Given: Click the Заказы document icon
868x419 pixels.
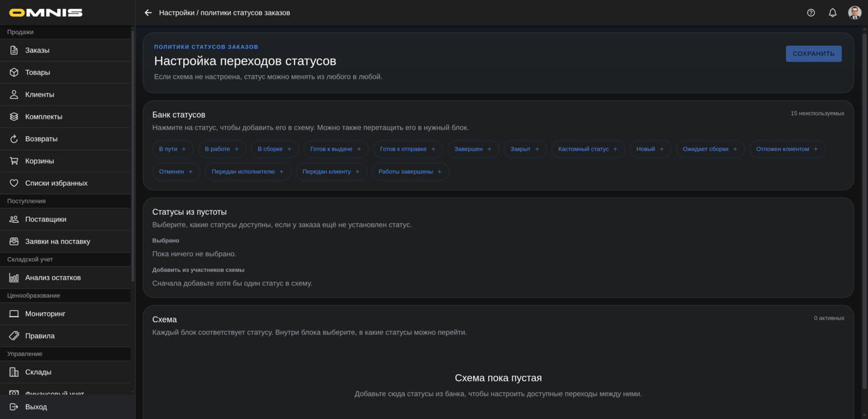Looking at the screenshot, I should point(14,50).
